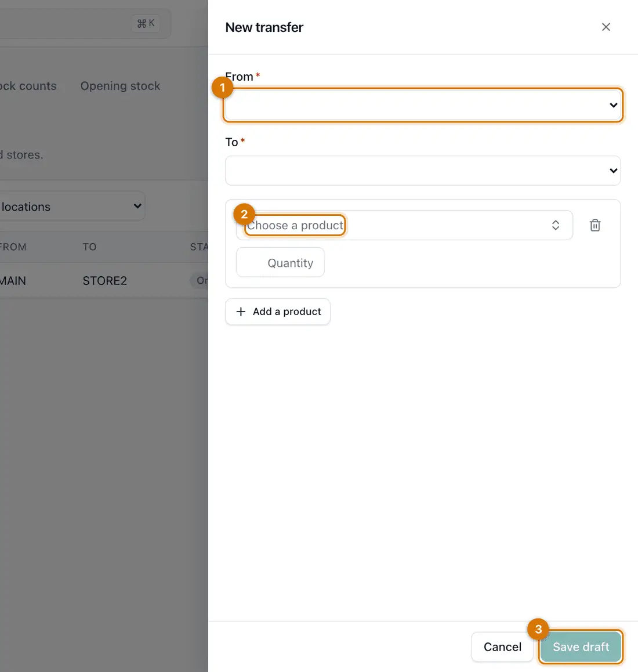This screenshot has height=672, width=638.
Task: Click the TO column header
Action: pyautogui.click(x=89, y=247)
